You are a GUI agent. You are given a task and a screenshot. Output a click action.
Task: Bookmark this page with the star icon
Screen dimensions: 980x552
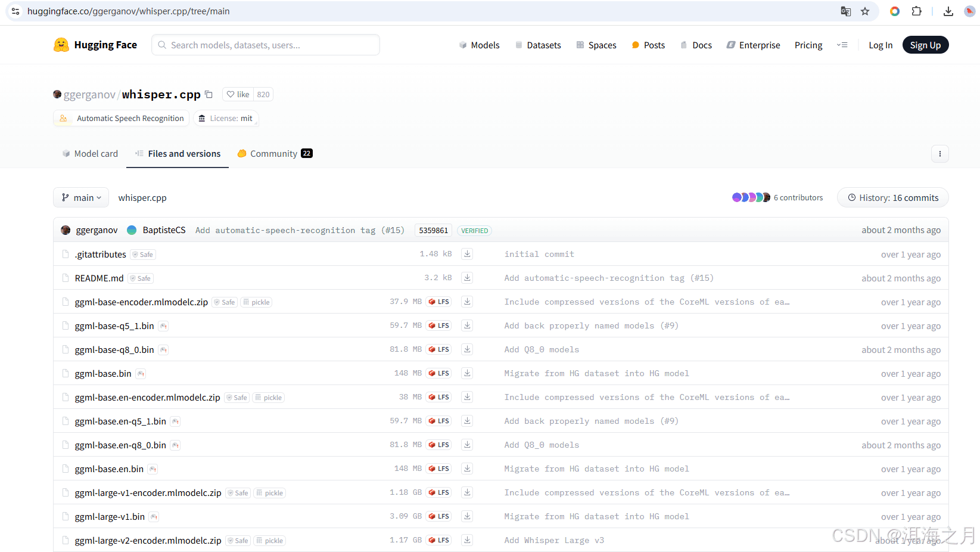pyautogui.click(x=865, y=11)
